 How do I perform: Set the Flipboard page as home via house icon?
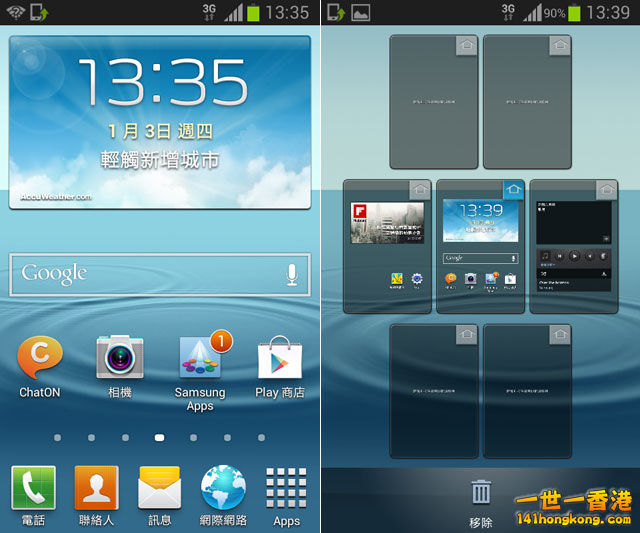click(420, 189)
